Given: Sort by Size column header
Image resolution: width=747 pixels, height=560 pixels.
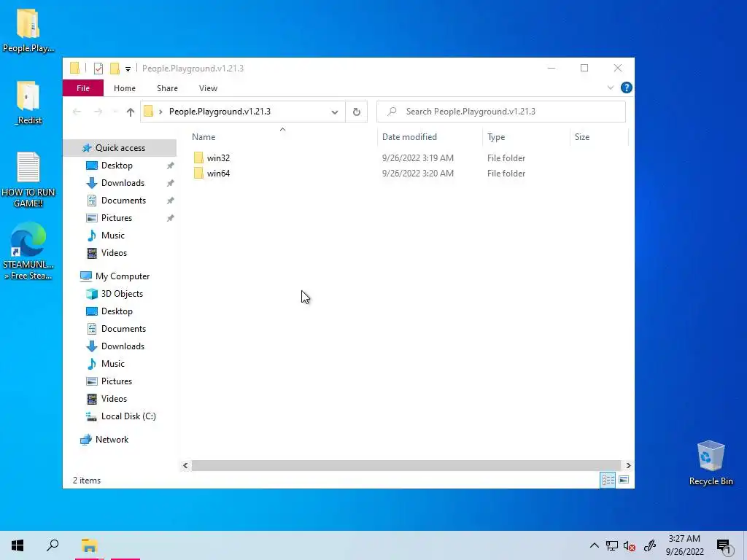Looking at the screenshot, I should tap(581, 136).
